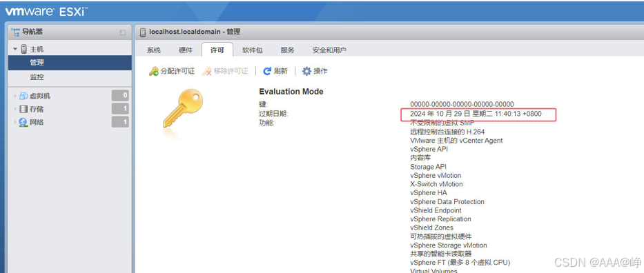Click the 分配许可证 key icon
Viewport: 644px width, 273px height.
pyautogui.click(x=154, y=71)
